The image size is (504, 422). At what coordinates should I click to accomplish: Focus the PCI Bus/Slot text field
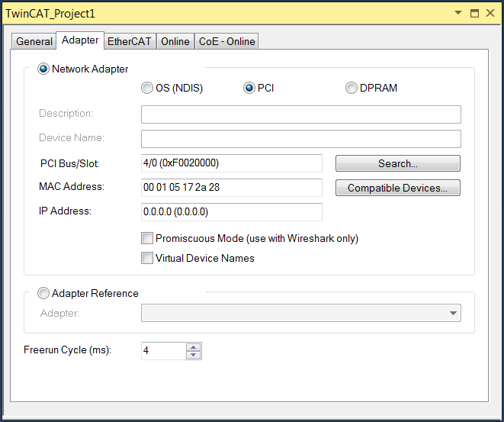click(231, 163)
